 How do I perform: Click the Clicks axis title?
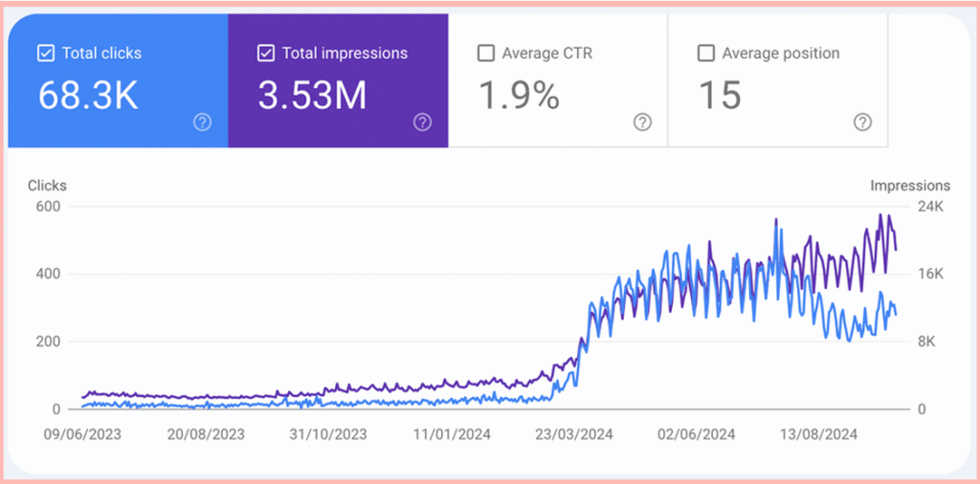47,186
